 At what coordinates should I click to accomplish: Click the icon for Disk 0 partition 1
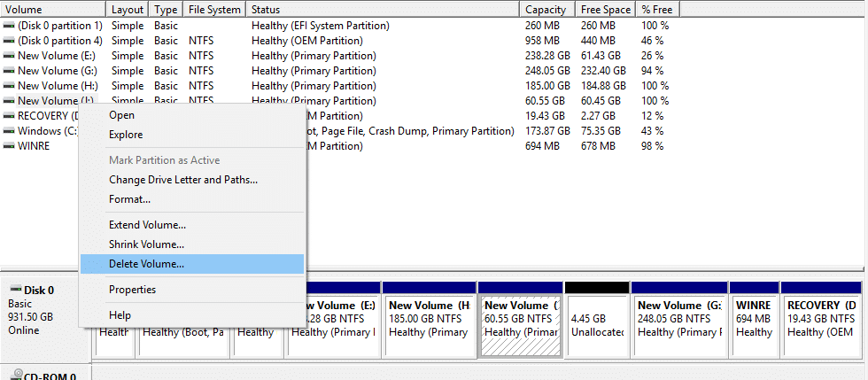9,26
